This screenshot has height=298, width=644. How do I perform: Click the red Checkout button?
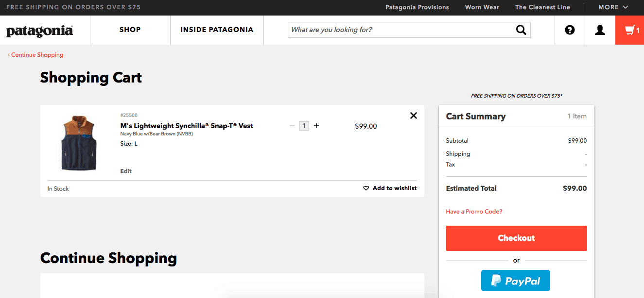coord(516,238)
